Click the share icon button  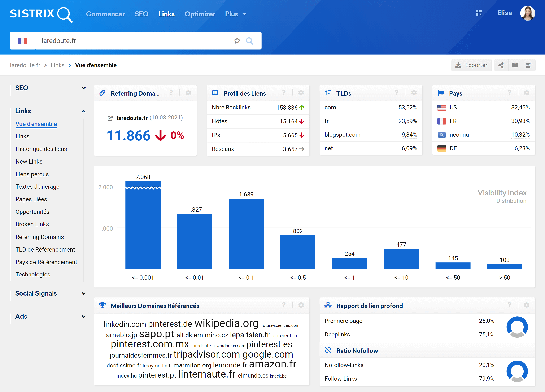coord(501,65)
